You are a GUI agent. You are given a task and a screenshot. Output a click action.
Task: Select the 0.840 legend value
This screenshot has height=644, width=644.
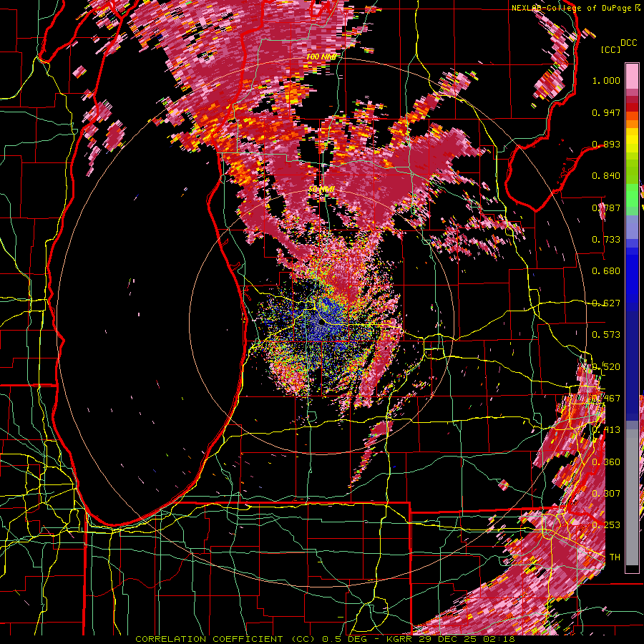point(606,176)
